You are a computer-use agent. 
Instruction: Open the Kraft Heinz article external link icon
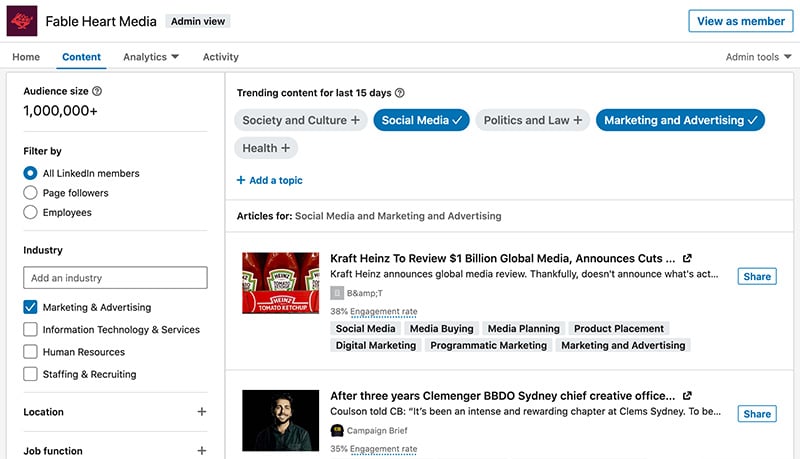[x=687, y=258]
